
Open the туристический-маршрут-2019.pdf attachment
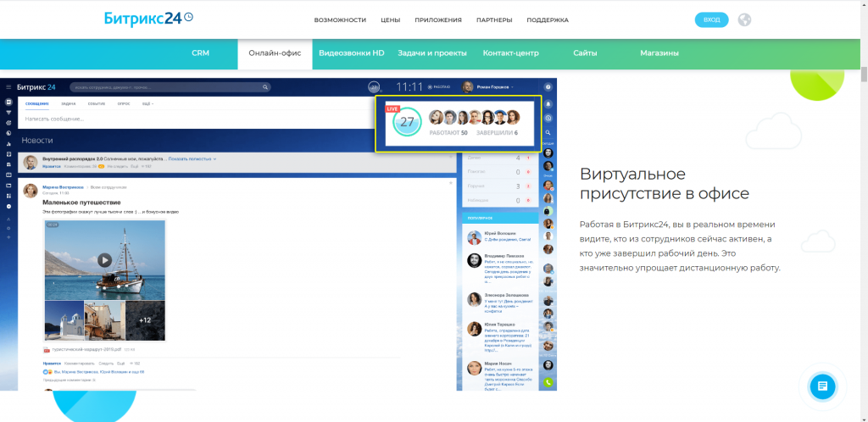[86, 349]
